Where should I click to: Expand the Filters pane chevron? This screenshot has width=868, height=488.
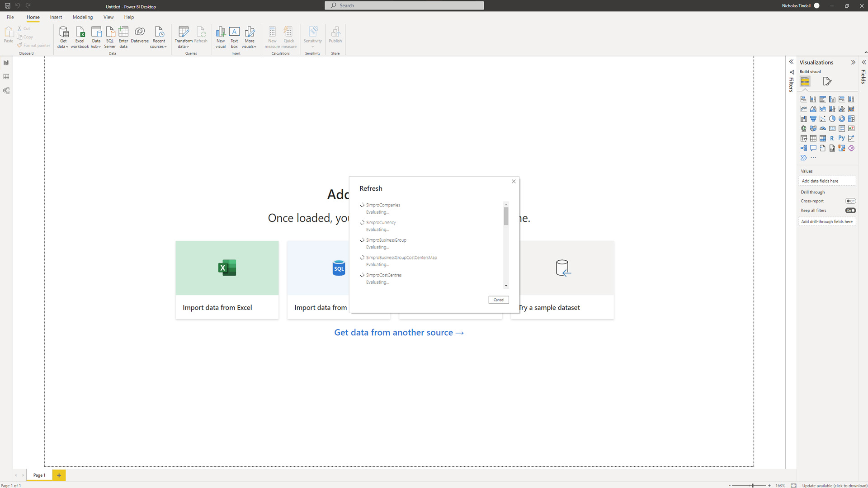pyautogui.click(x=791, y=62)
